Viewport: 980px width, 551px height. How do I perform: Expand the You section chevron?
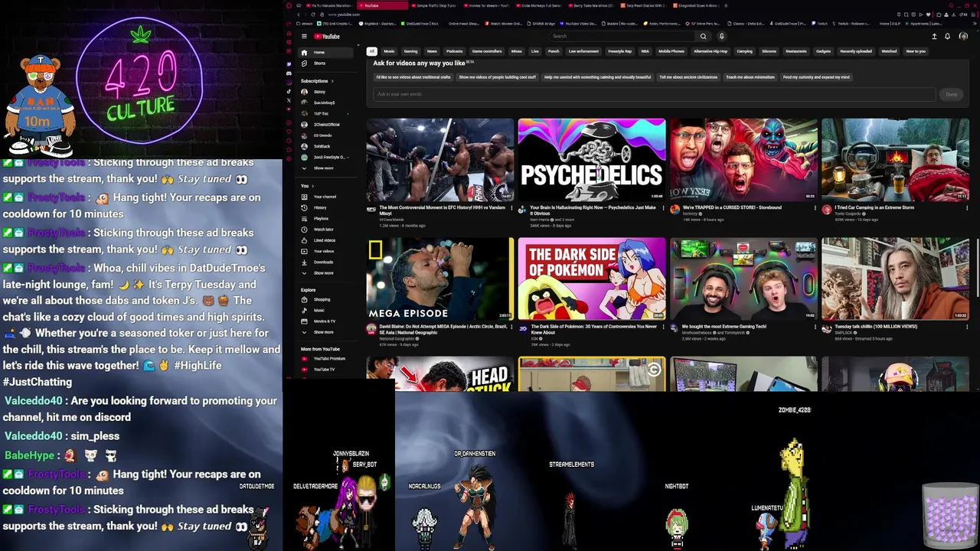coord(313,186)
